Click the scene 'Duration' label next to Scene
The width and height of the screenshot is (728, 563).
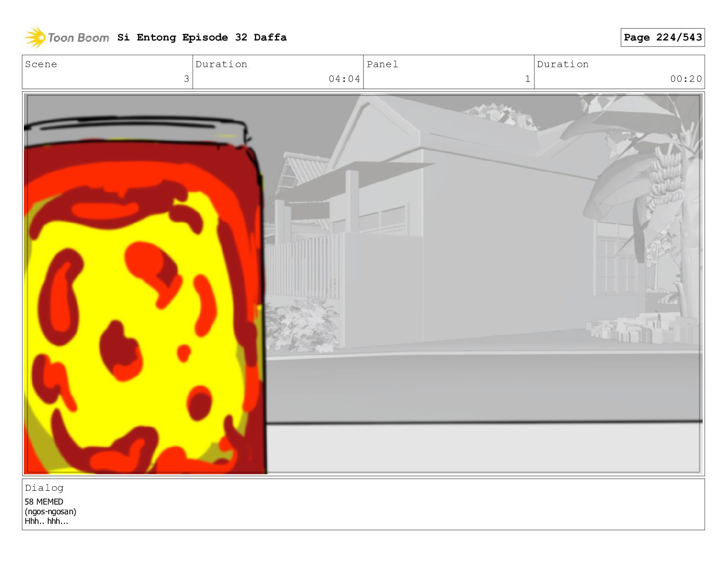221,64
